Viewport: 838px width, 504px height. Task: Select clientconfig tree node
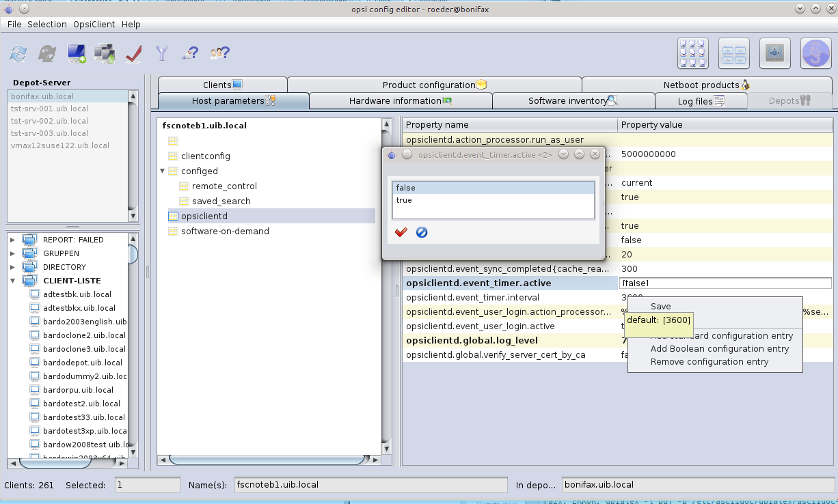pyautogui.click(x=205, y=156)
